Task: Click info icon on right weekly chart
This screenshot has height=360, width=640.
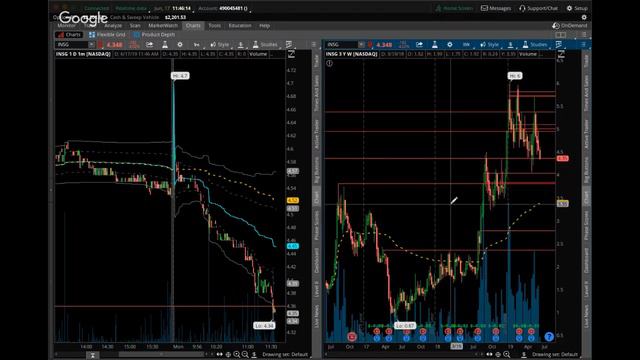Action: [329, 63]
